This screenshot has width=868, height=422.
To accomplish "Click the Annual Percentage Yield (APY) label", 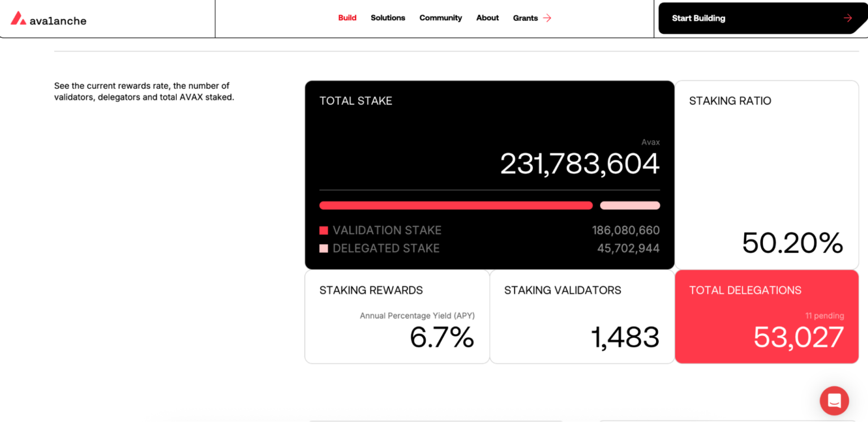I will (417, 316).
